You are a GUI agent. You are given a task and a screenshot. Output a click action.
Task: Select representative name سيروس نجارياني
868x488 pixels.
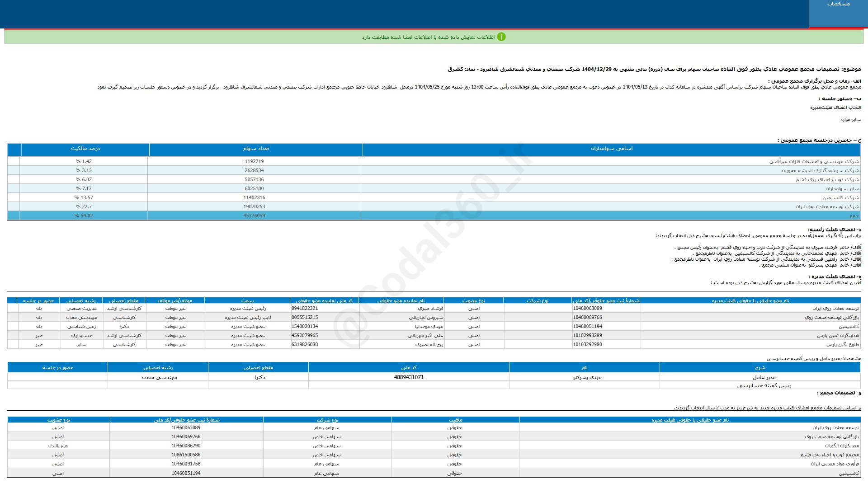425,317
